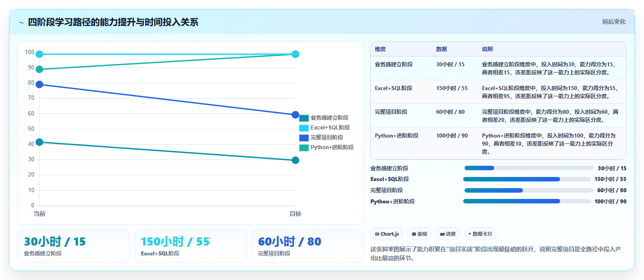Image resolution: width=644 pixels, height=280 pixels.
Task: Click the 150小时 / 55 table cell
Action: click(x=452, y=88)
